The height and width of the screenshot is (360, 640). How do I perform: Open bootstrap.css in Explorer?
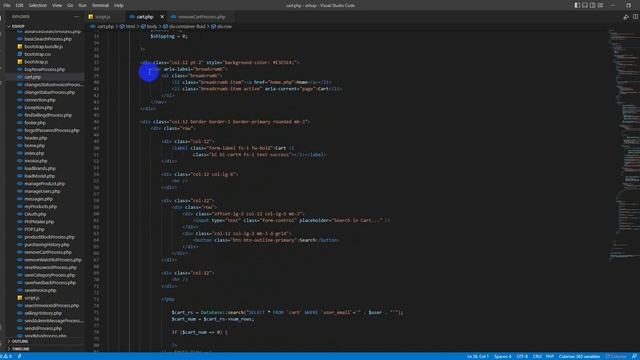[x=38, y=54]
